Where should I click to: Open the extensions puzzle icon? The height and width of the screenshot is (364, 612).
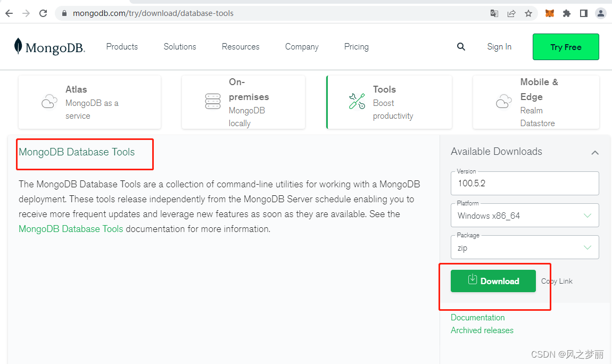click(567, 13)
